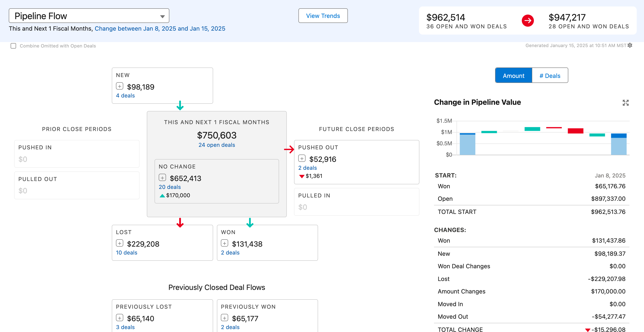Expand the PREVIOUSLY LOST plus icon

[119, 318]
